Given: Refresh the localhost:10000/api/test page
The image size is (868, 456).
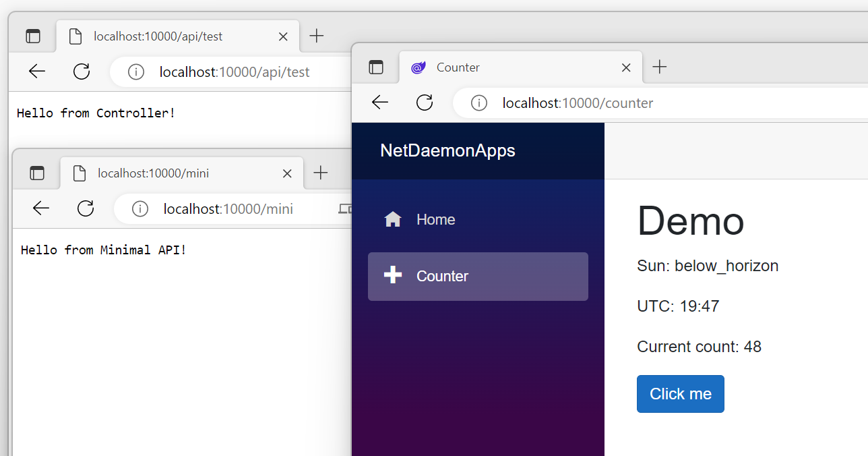Looking at the screenshot, I should click(82, 72).
